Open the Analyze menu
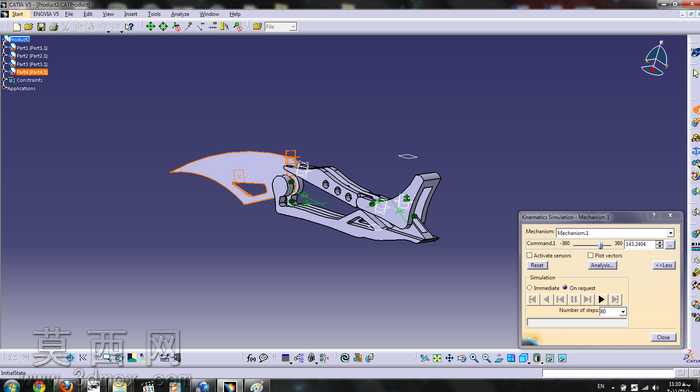This screenshot has width=700, height=392. pos(180,14)
